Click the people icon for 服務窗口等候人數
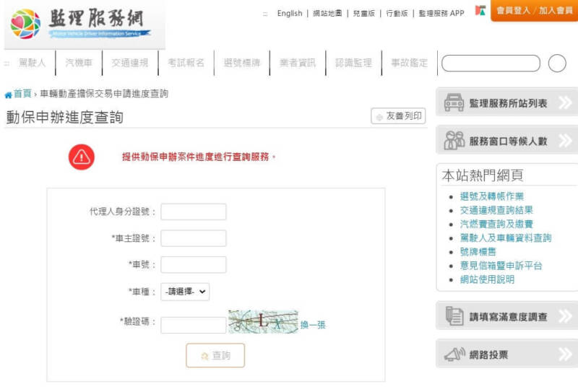The height and width of the screenshot is (392, 578). 454,141
